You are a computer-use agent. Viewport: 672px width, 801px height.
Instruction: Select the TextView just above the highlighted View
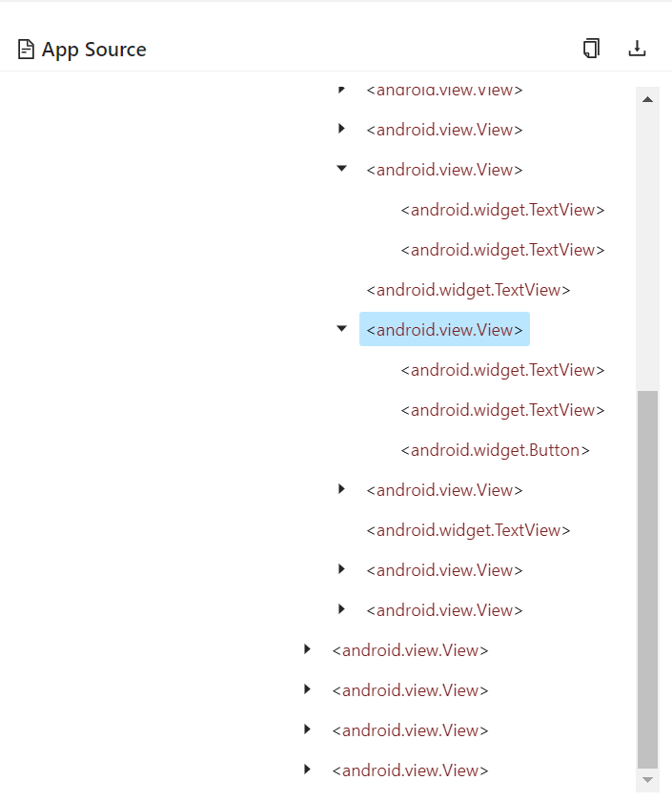click(x=468, y=290)
